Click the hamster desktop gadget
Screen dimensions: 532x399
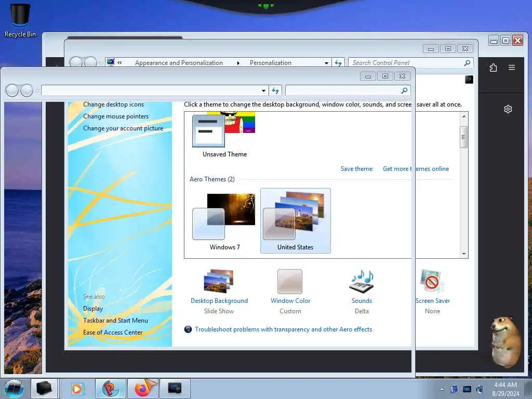pos(506,342)
